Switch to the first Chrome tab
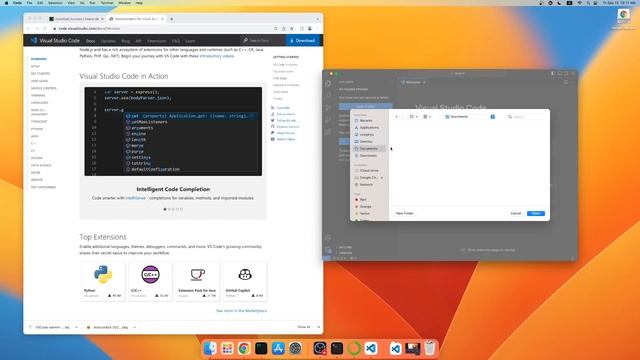Viewport: 640px width, 360px height. [x=76, y=19]
